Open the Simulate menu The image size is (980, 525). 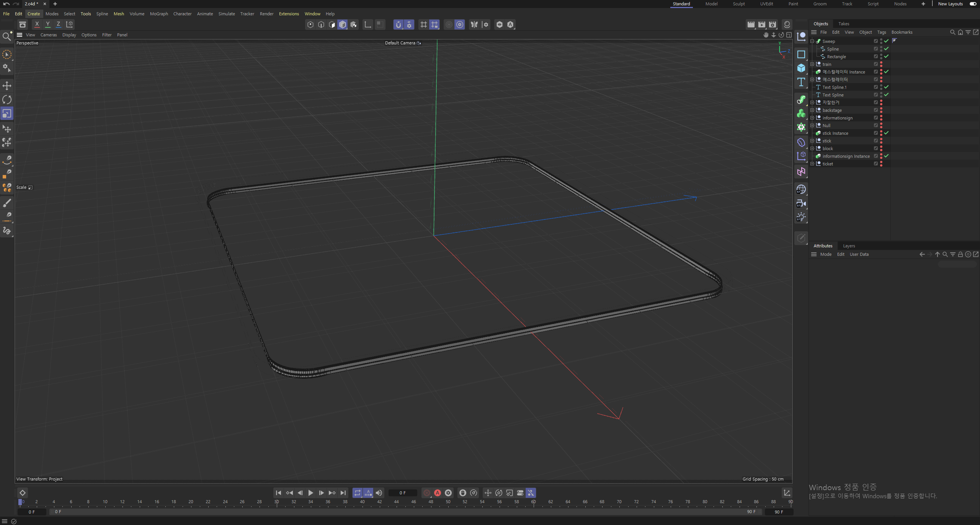(227, 14)
